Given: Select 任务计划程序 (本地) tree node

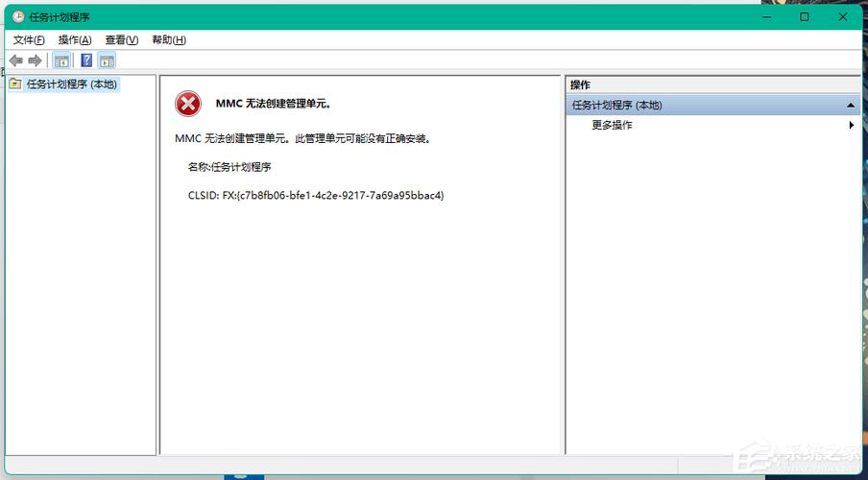Looking at the screenshot, I should (x=72, y=84).
